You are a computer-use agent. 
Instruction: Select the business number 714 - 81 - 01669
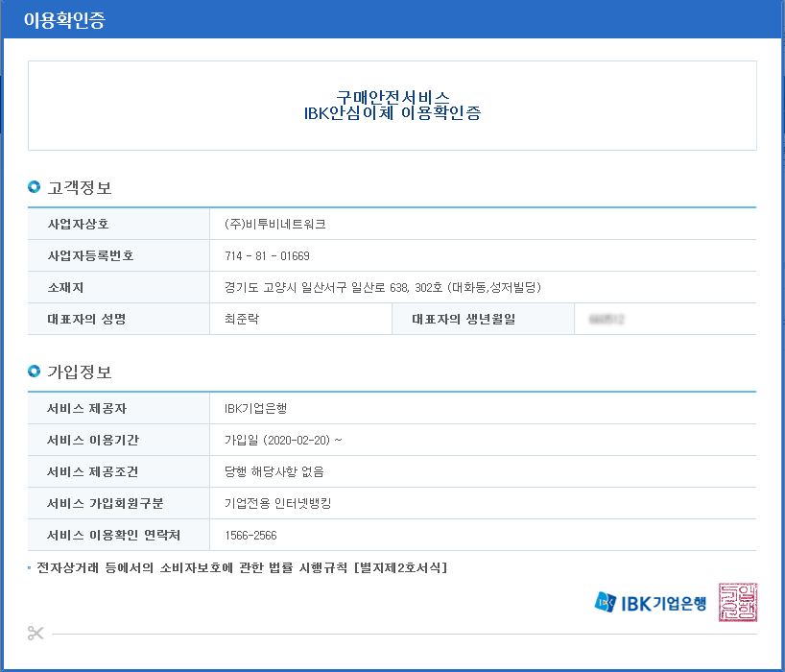coord(267,255)
